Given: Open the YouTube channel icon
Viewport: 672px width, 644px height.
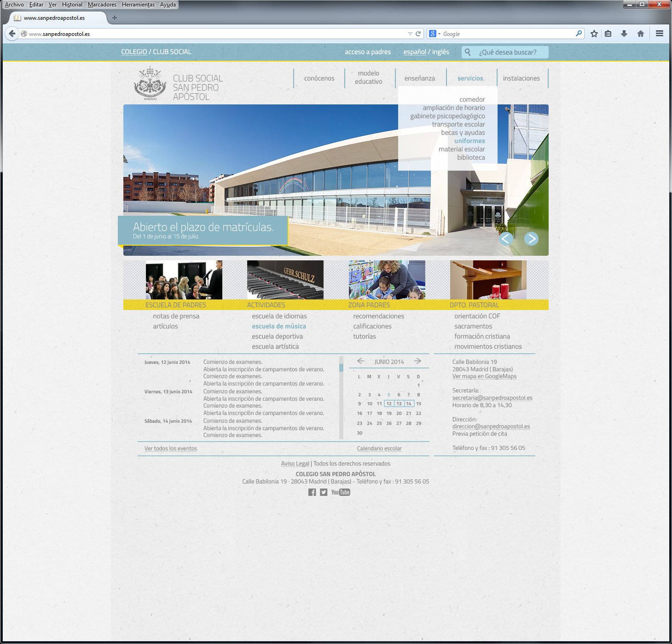Looking at the screenshot, I should (x=341, y=492).
